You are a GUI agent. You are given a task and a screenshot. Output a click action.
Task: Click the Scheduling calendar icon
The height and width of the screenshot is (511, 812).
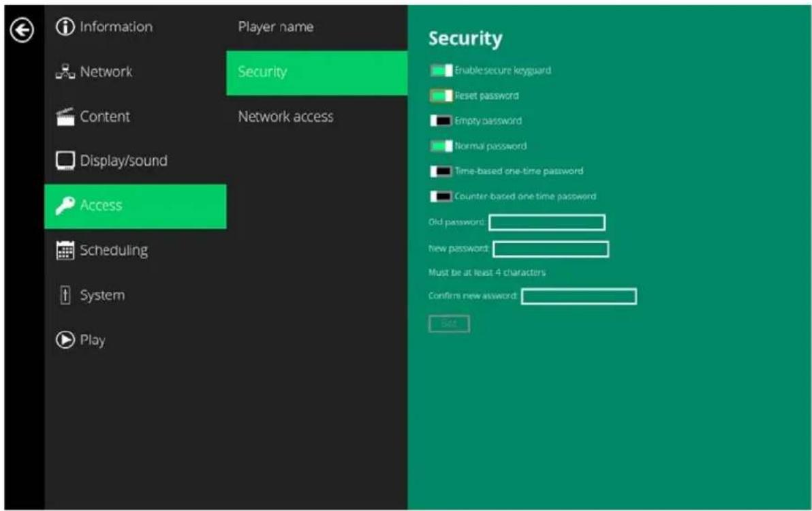click(65, 250)
